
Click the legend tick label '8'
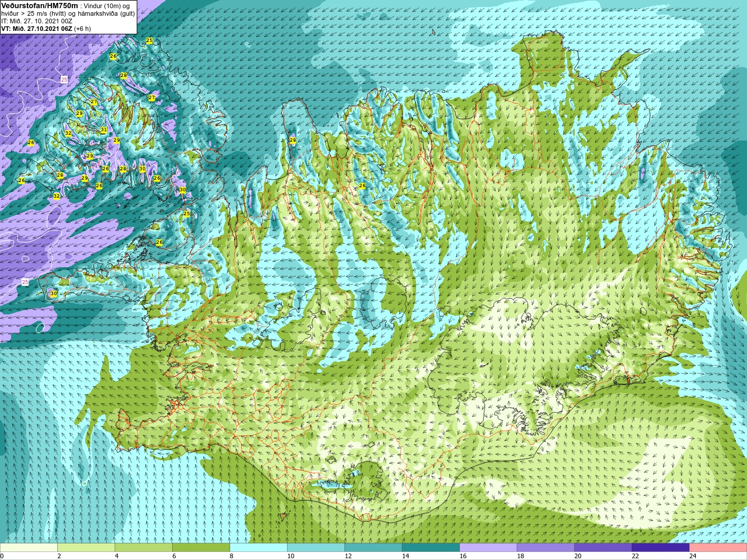(x=232, y=556)
